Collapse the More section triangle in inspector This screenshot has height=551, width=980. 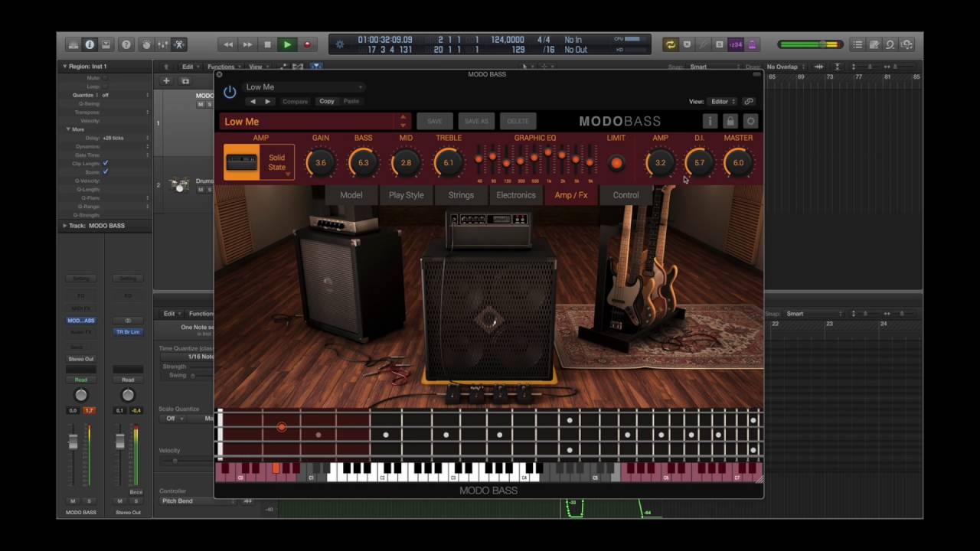68,129
